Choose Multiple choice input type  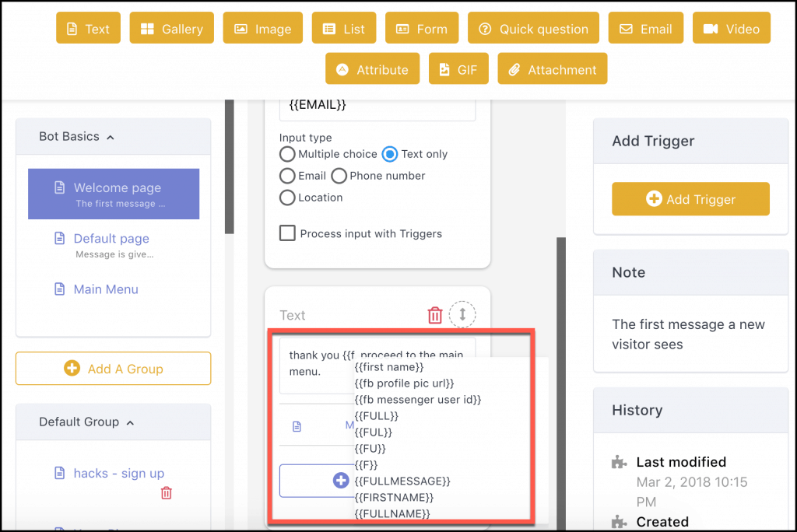pos(287,154)
